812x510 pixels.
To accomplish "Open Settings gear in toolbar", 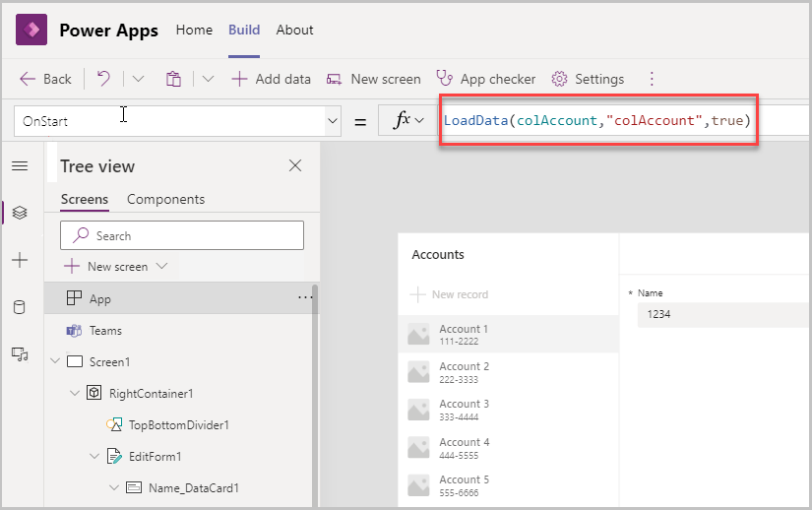I will [559, 79].
